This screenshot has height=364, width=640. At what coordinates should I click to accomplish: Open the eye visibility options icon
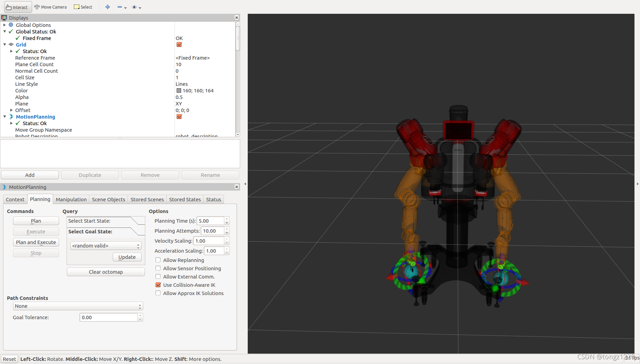135,7
